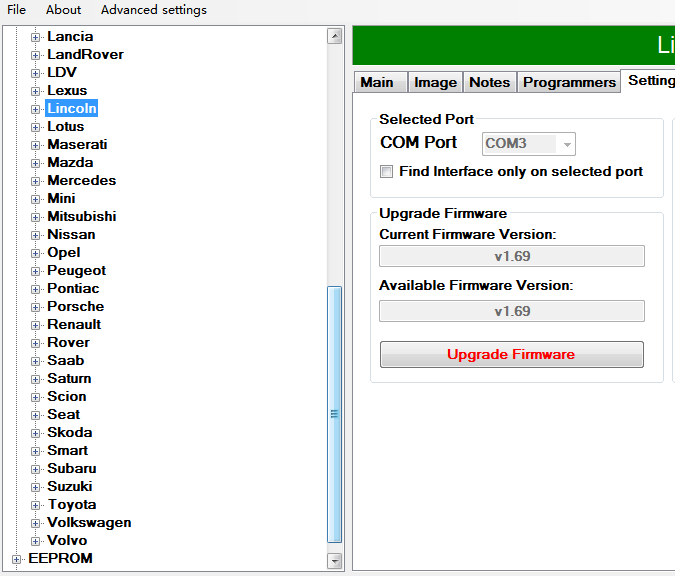Expand the Pontiac tree node
Viewport: 679px width, 576px height.
tap(36, 289)
